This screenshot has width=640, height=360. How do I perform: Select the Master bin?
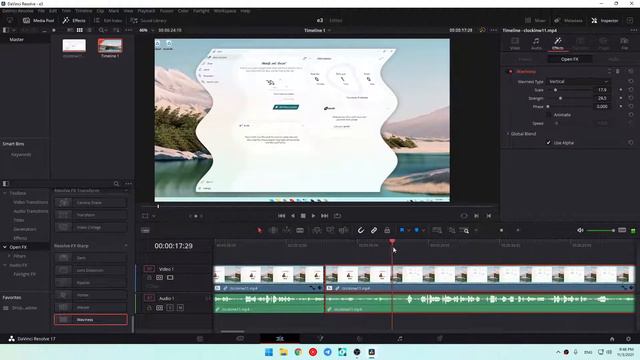(x=17, y=40)
